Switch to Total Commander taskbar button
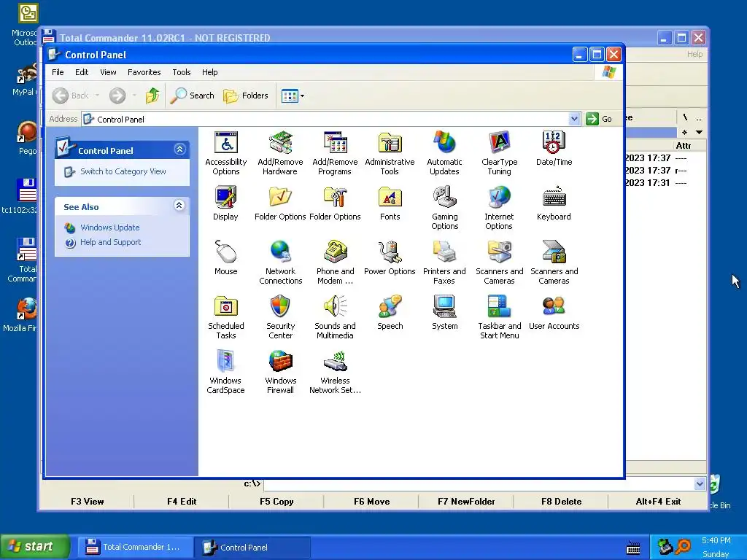The image size is (747, 560). tap(135, 547)
